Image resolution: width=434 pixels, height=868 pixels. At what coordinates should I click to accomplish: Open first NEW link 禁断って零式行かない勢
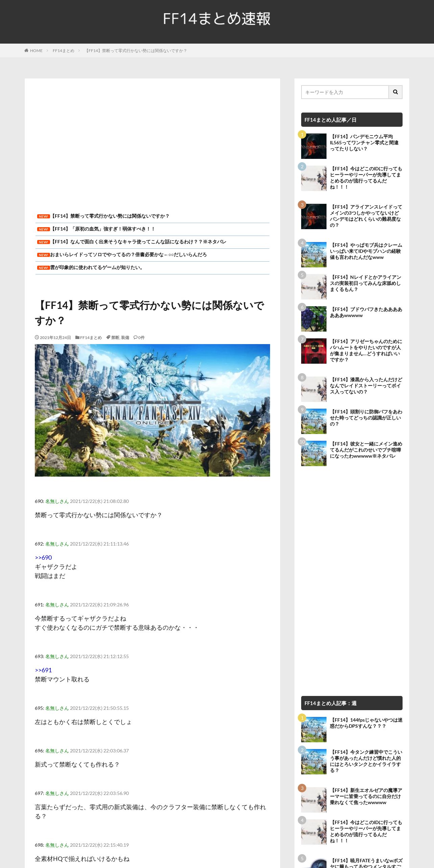[110, 216]
